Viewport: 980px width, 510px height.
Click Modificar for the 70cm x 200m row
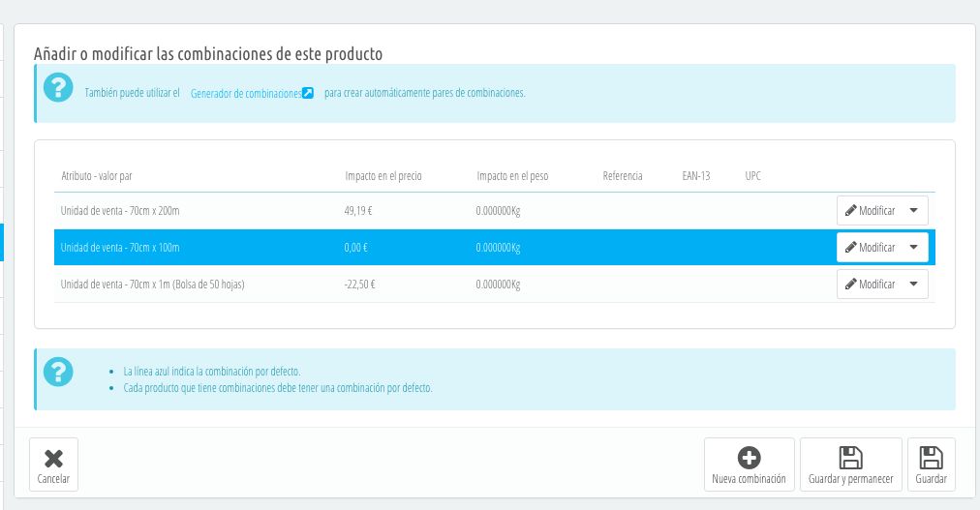tap(870, 210)
